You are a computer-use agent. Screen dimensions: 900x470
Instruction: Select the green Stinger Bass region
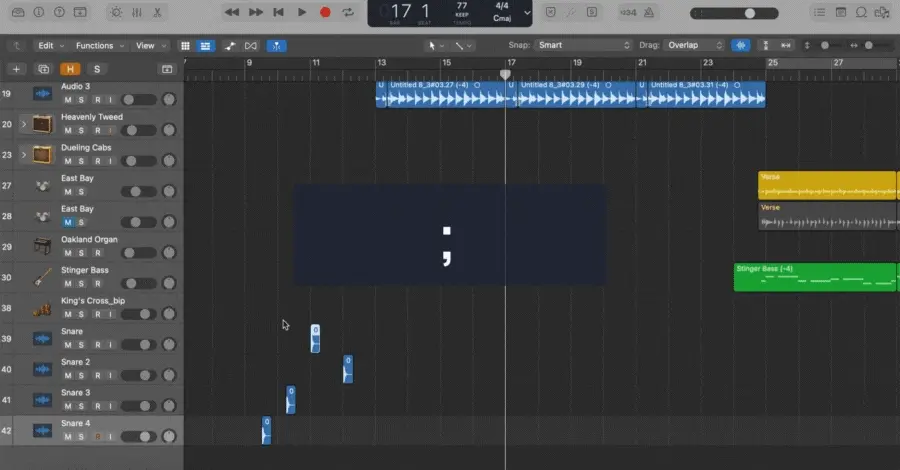point(815,277)
